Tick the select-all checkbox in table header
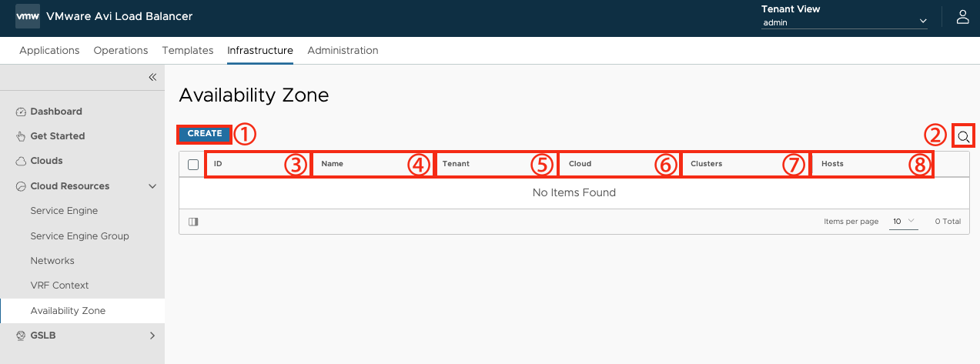The image size is (980, 364). click(193, 165)
